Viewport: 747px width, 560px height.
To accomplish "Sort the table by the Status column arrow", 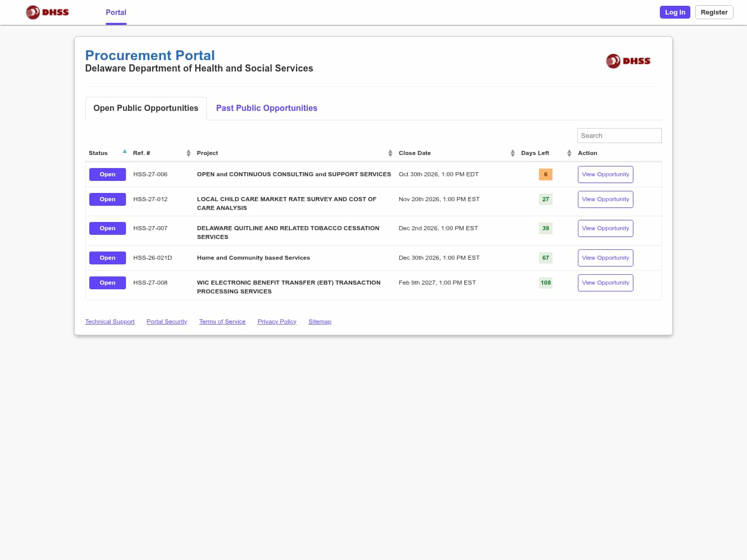I will [x=125, y=151].
